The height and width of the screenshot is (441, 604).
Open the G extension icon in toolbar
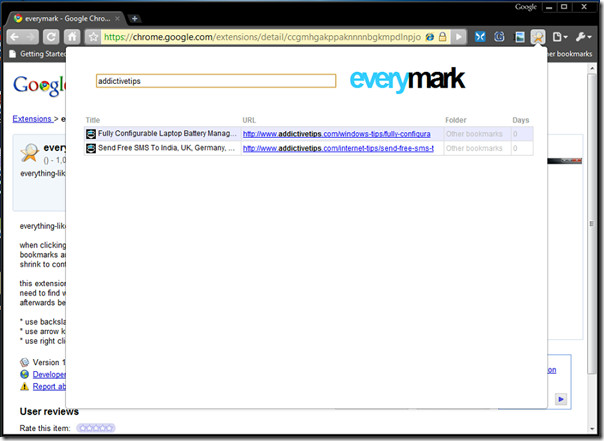[499, 37]
